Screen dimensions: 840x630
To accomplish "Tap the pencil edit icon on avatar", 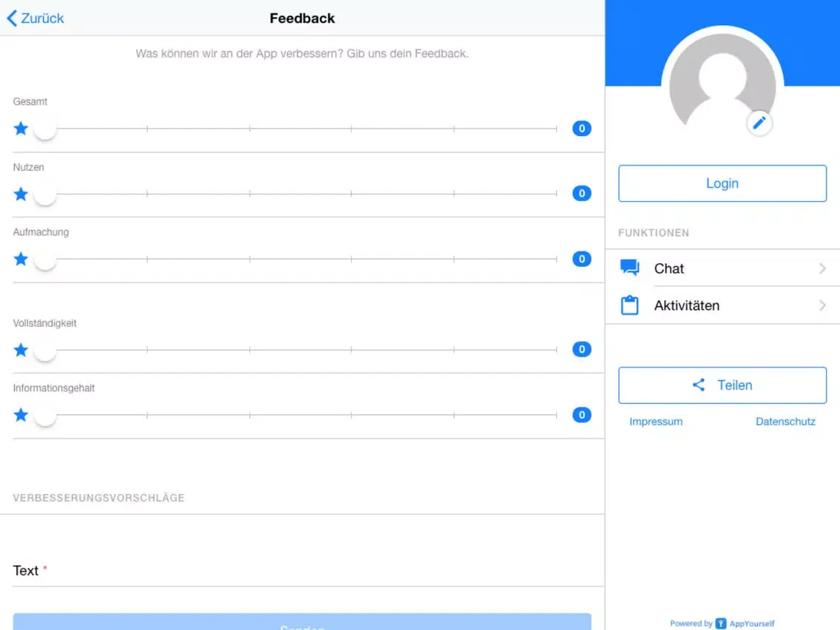I will [x=759, y=123].
